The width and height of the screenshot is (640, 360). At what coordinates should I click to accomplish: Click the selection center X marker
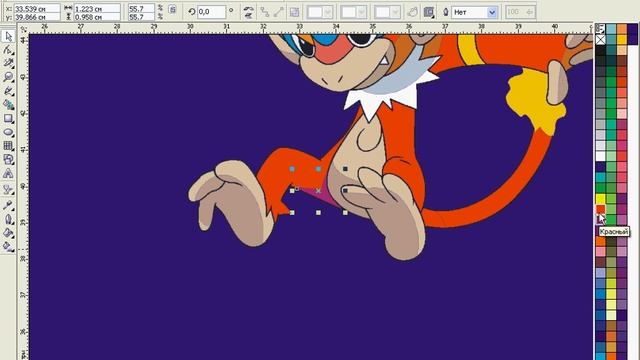pyautogui.click(x=318, y=191)
